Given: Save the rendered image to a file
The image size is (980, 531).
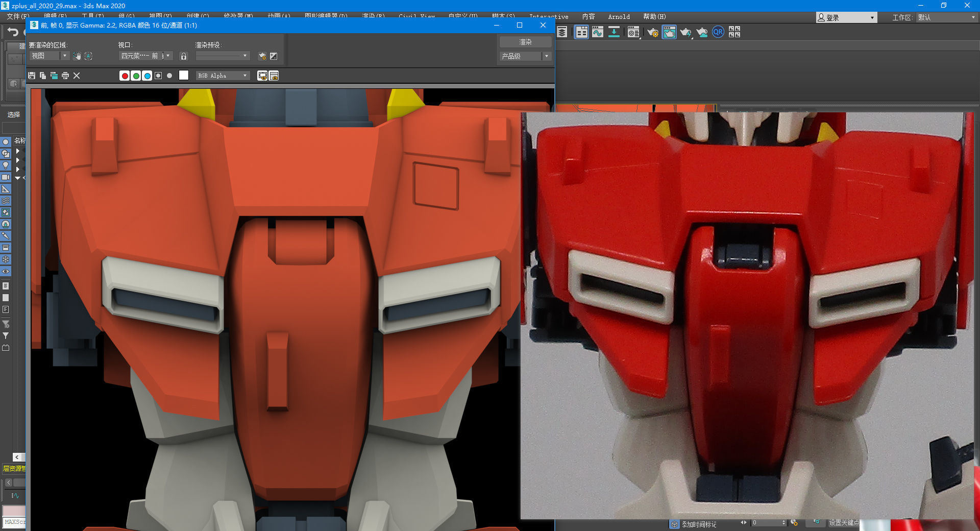Looking at the screenshot, I should click(32, 75).
